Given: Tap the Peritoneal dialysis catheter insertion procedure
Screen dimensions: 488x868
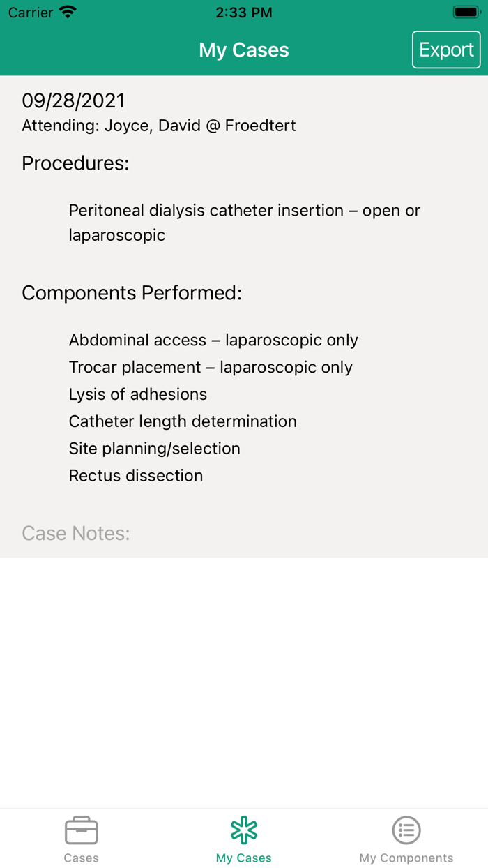Looking at the screenshot, I should click(244, 222).
